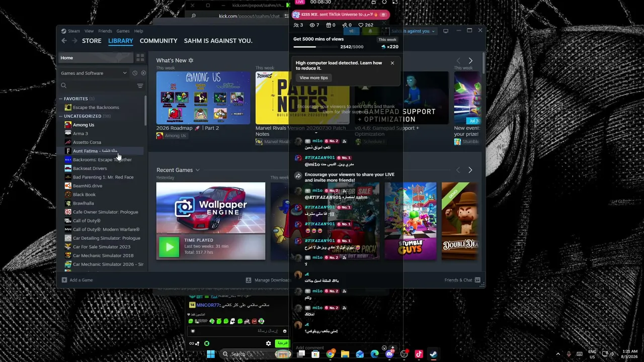This screenshot has height=362, width=644.
Task: Filter library to ready-to-play games
Action: (x=143, y=73)
